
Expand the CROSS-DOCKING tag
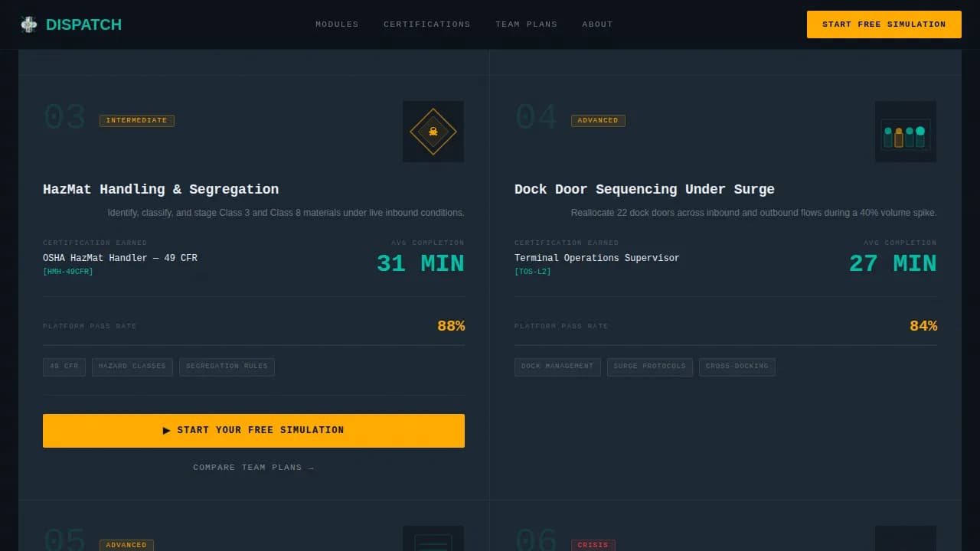pos(737,367)
